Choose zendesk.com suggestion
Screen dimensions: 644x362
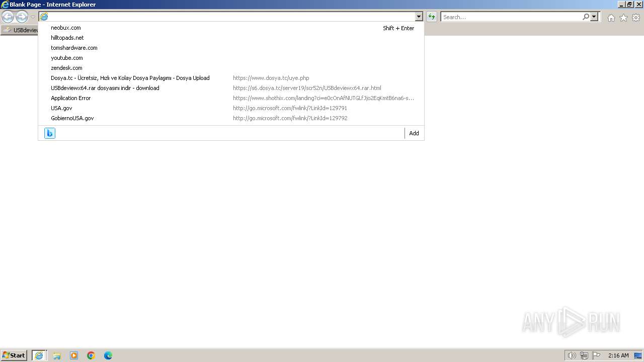point(231,68)
